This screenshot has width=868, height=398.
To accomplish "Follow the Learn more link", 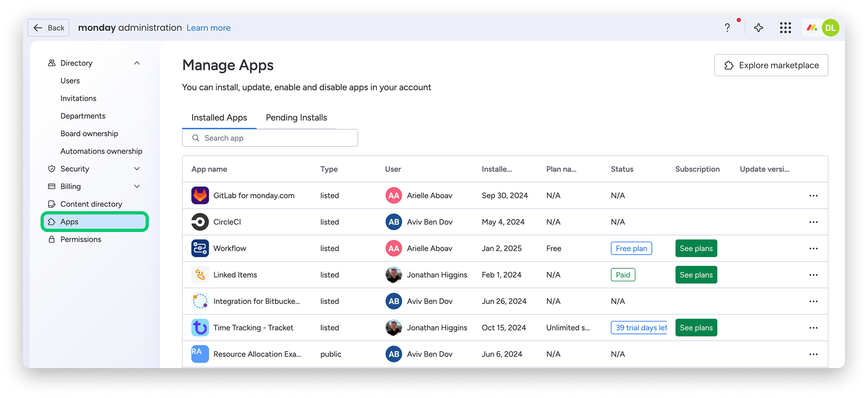I will point(208,28).
